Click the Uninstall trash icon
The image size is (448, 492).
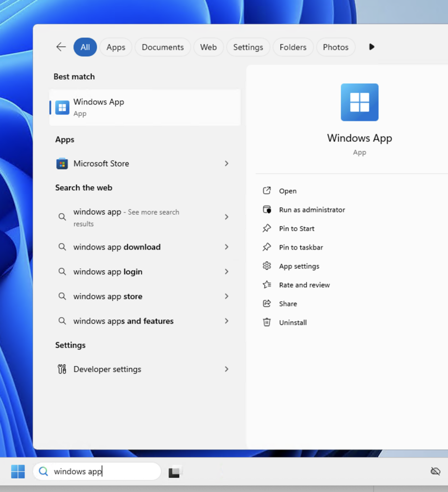[x=267, y=322]
